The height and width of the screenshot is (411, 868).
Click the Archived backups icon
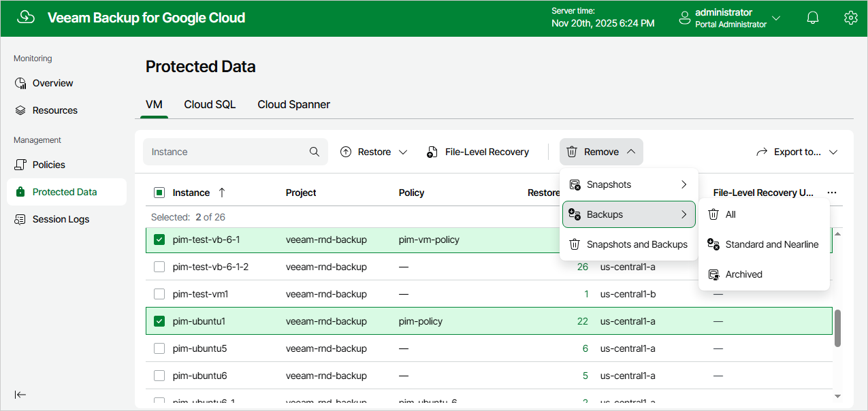click(x=713, y=274)
